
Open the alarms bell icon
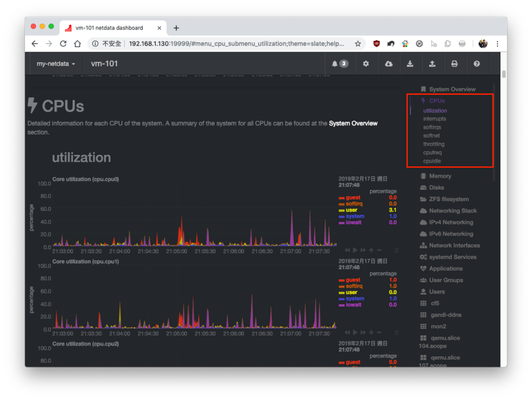tap(340, 64)
